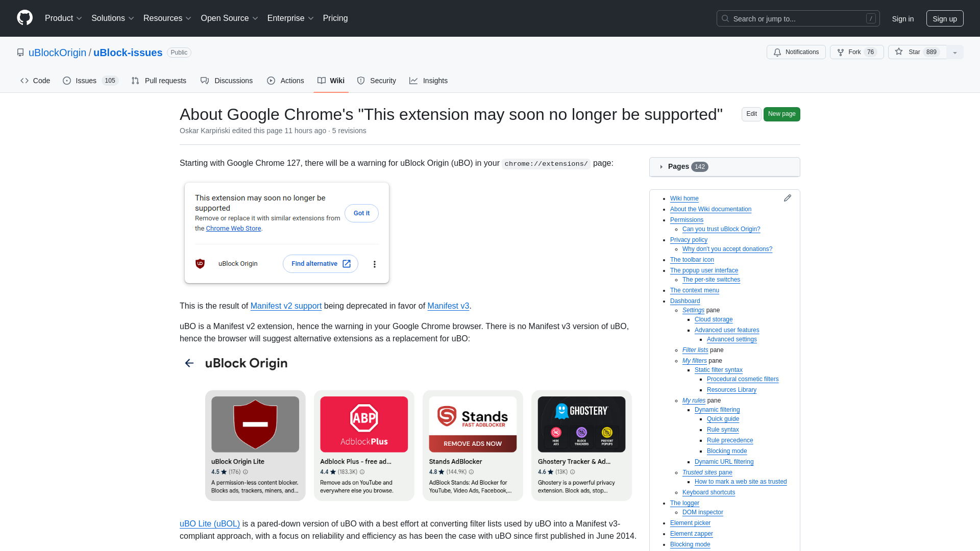Image resolution: width=980 pixels, height=551 pixels.
Task: Click the Notifications bell icon
Action: [777, 52]
